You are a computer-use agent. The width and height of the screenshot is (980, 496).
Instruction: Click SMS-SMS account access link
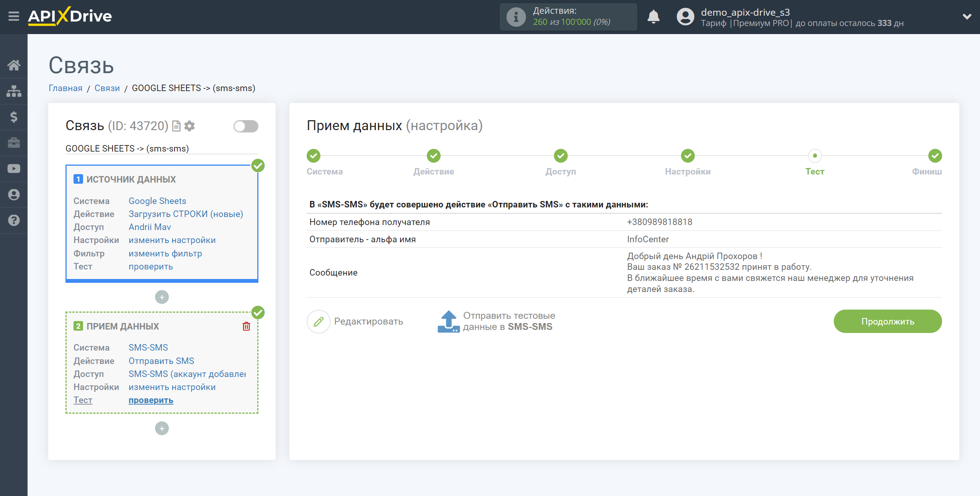[x=187, y=374]
